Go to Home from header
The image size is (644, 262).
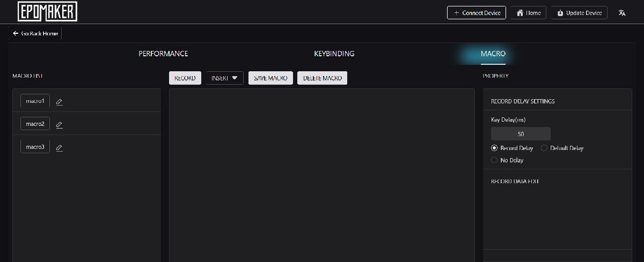[528, 13]
